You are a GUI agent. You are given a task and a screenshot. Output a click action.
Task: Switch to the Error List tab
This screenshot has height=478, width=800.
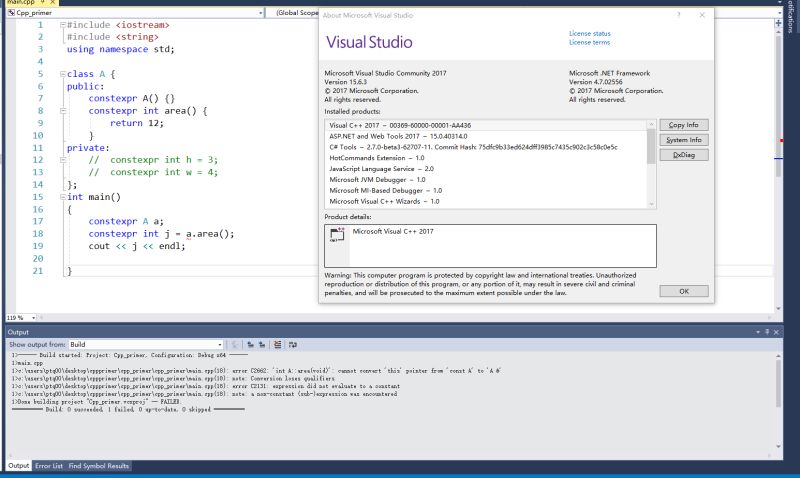click(x=49, y=466)
